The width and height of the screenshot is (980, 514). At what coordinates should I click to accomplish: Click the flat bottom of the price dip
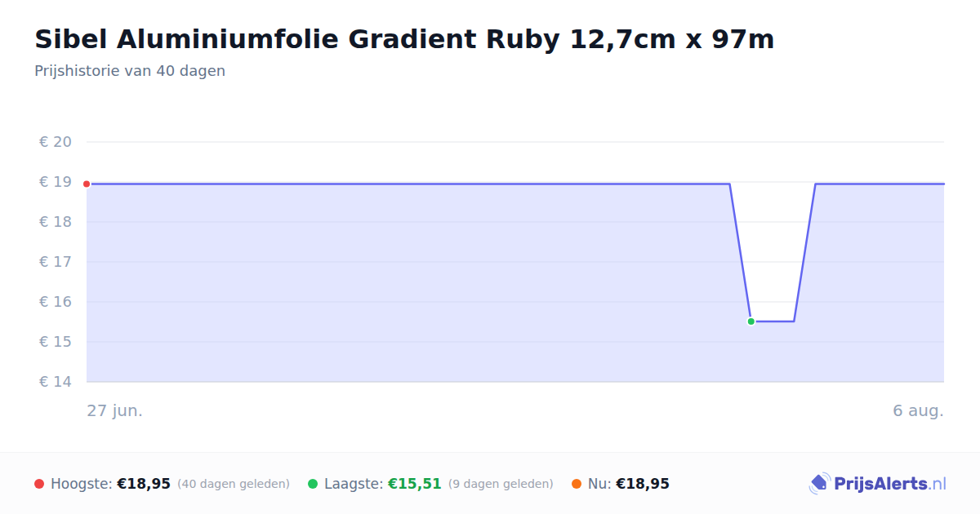[773, 321]
